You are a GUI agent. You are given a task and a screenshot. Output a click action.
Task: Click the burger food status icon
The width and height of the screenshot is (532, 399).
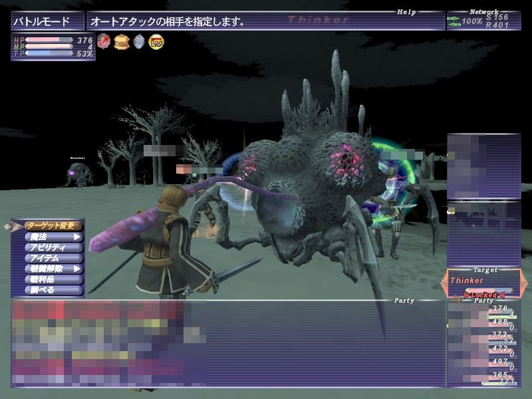(x=121, y=42)
